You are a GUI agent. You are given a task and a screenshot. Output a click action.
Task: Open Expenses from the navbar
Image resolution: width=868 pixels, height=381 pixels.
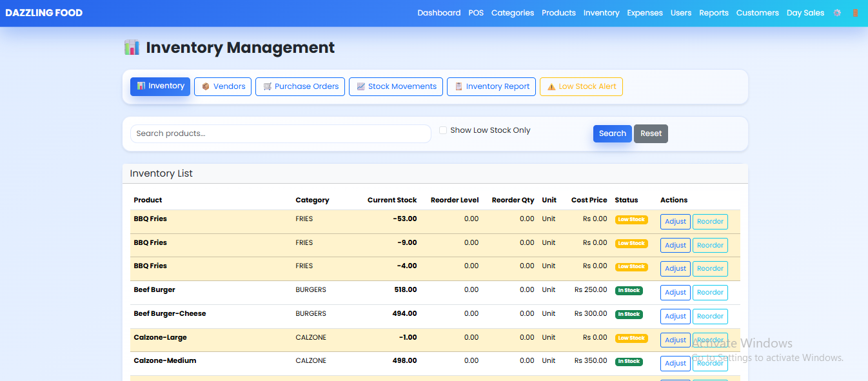point(645,13)
